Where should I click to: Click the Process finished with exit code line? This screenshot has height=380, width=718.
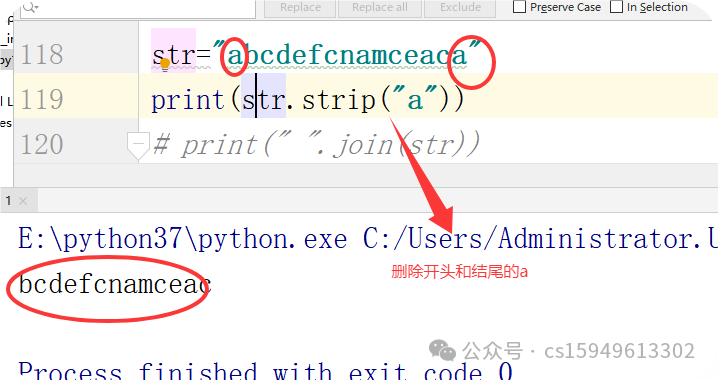(x=265, y=371)
